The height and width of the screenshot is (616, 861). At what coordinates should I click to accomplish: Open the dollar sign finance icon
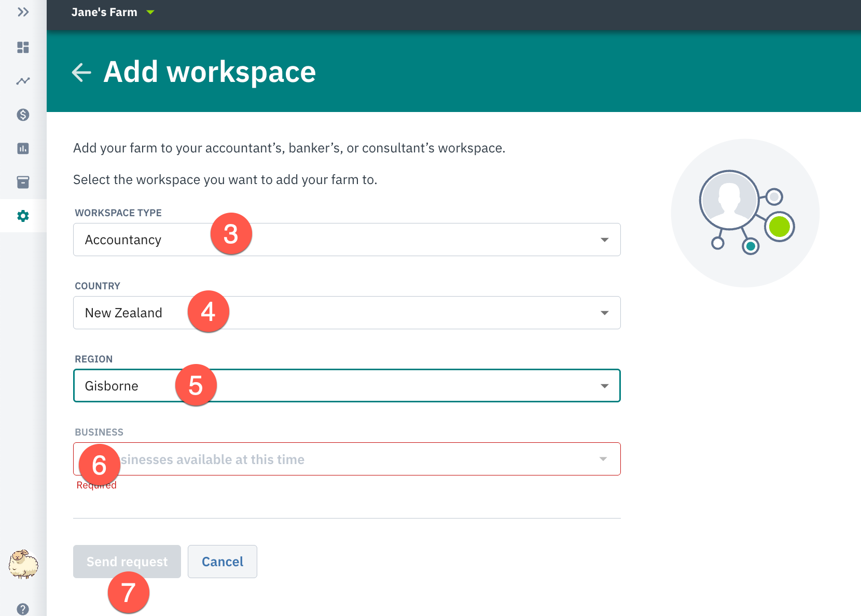tap(23, 115)
